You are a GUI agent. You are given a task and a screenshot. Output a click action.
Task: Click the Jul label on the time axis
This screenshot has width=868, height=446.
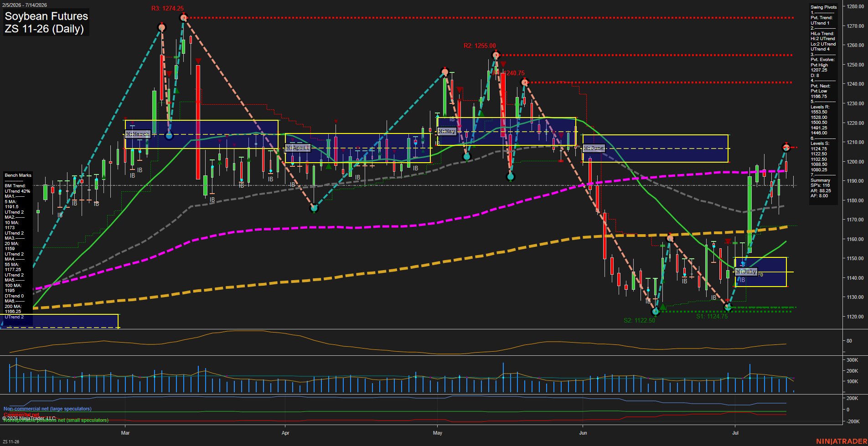click(x=735, y=433)
